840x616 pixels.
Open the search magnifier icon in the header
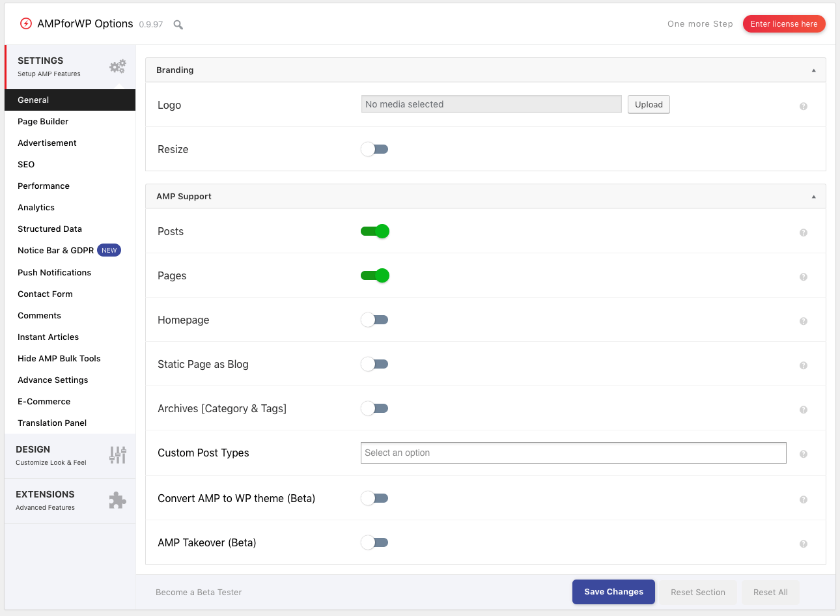tap(178, 25)
